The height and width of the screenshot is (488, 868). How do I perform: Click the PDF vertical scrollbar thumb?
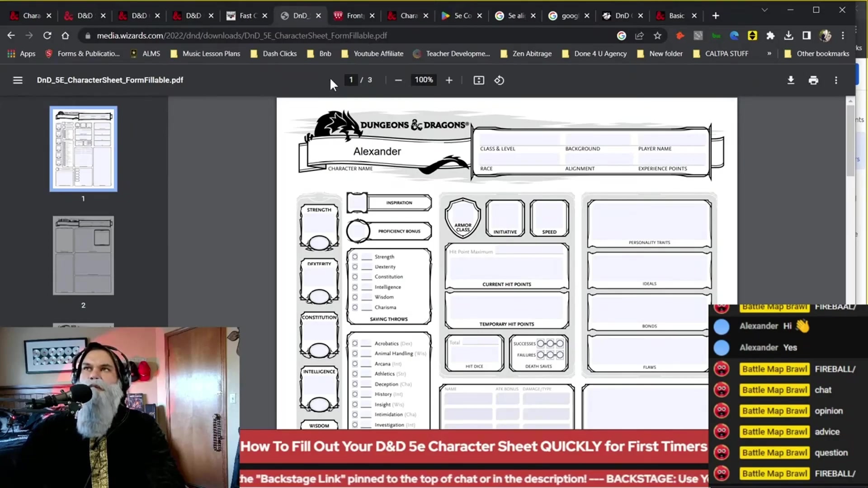pos(850,140)
